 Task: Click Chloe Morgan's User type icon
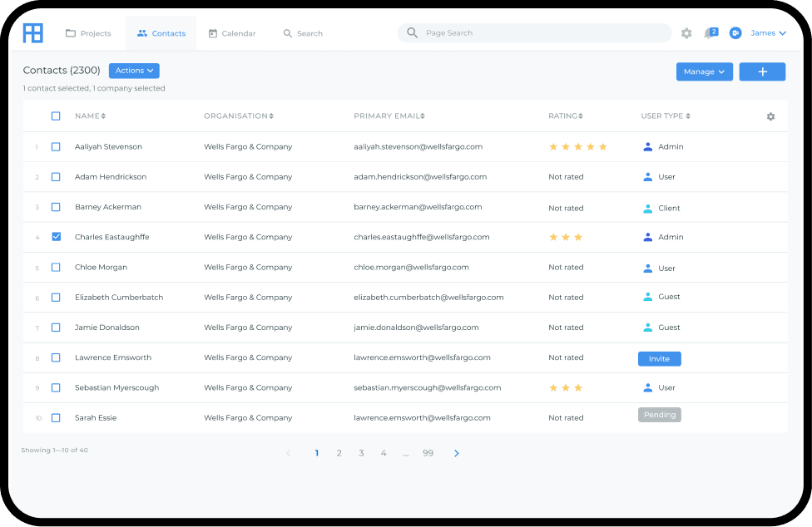pos(647,268)
